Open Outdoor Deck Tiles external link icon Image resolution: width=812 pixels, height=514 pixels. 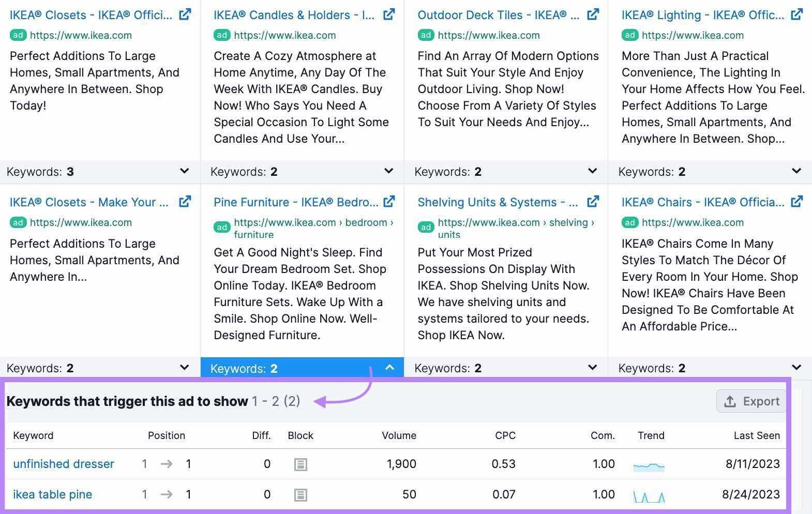[x=593, y=14]
